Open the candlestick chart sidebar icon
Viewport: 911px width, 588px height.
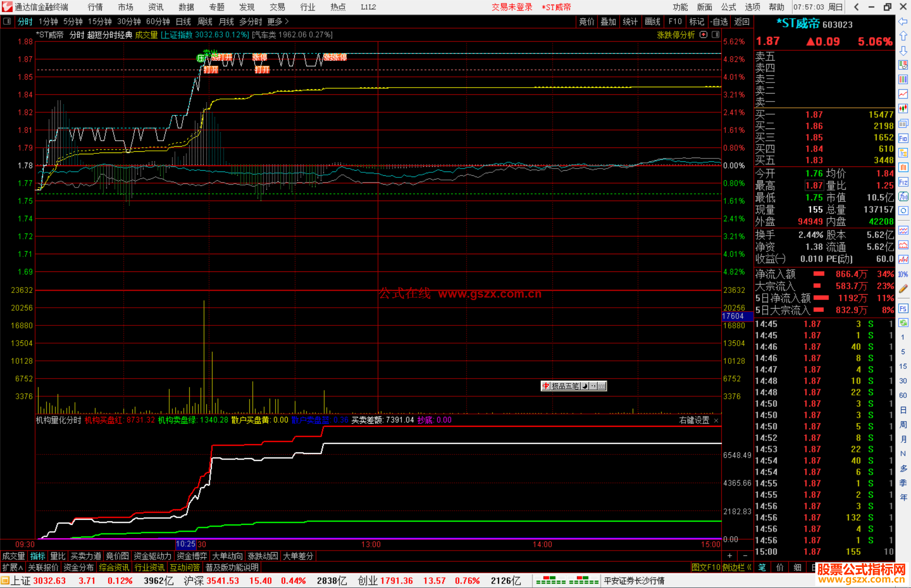[x=903, y=109]
